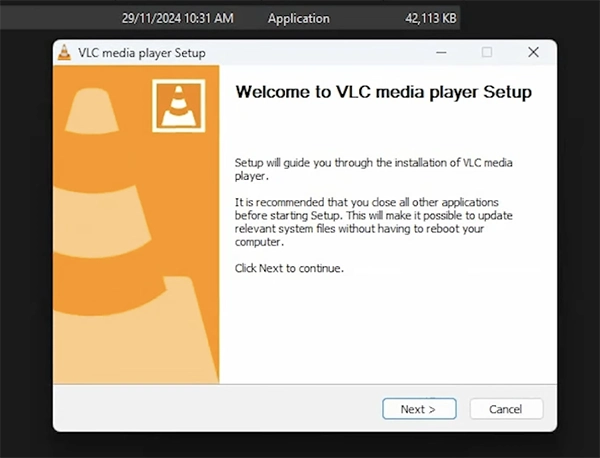The width and height of the screenshot is (600, 458).
Task: Click the 'It is recommended' paragraph text
Action: tap(373, 222)
